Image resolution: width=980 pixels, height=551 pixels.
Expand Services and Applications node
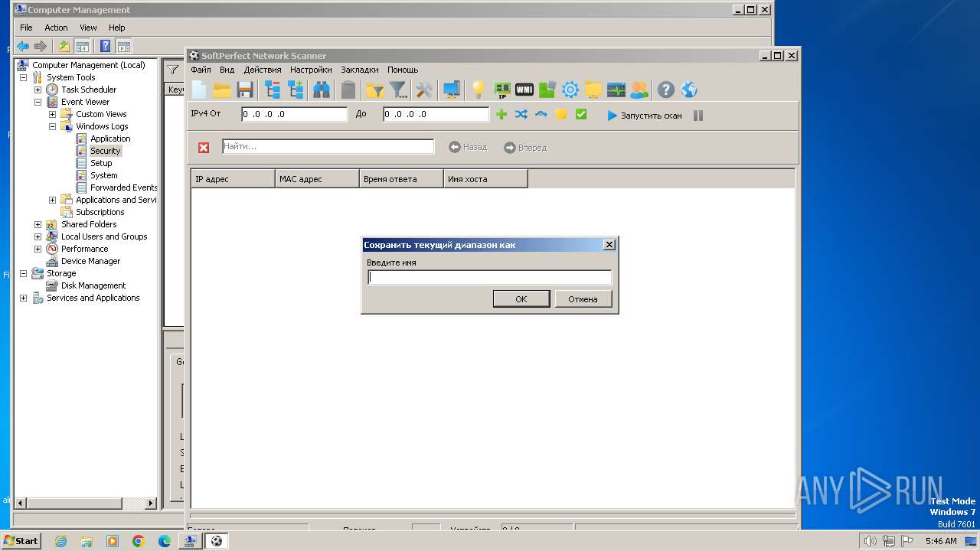click(23, 298)
